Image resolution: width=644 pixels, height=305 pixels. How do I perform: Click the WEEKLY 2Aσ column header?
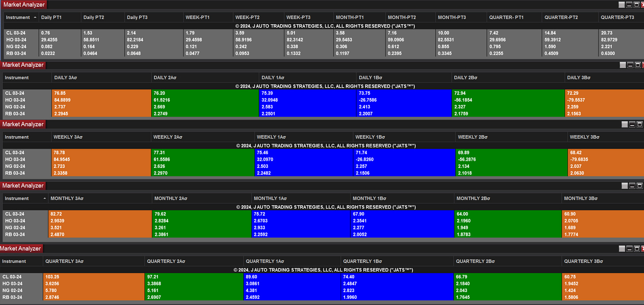(x=203, y=137)
